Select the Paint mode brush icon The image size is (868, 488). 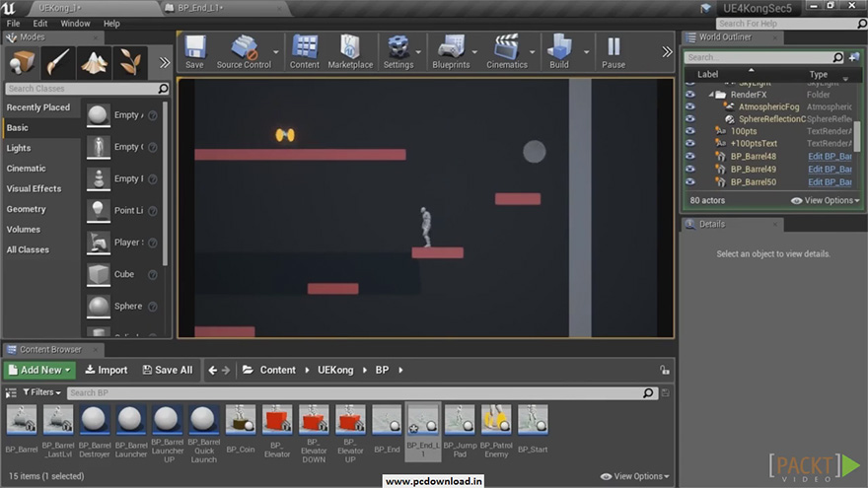click(x=57, y=61)
